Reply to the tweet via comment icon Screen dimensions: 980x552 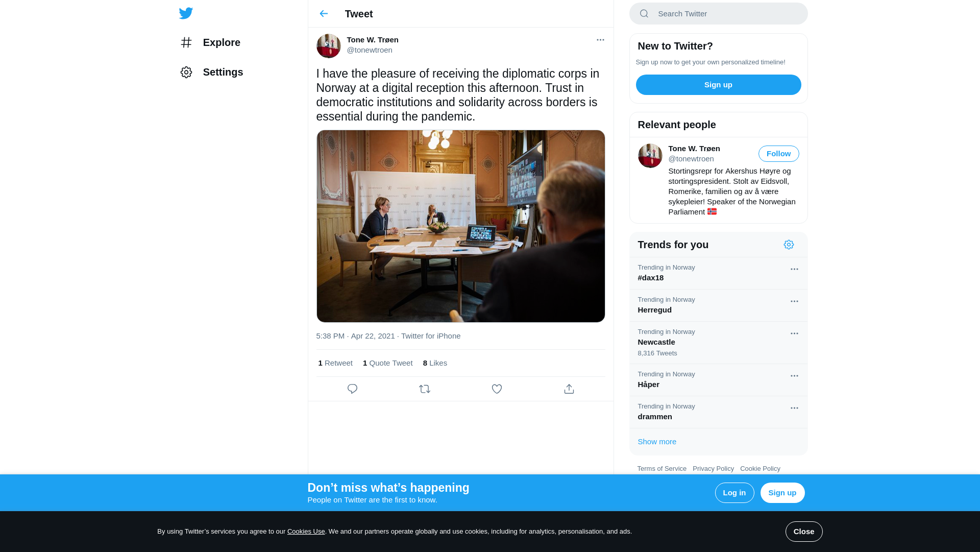(x=352, y=389)
